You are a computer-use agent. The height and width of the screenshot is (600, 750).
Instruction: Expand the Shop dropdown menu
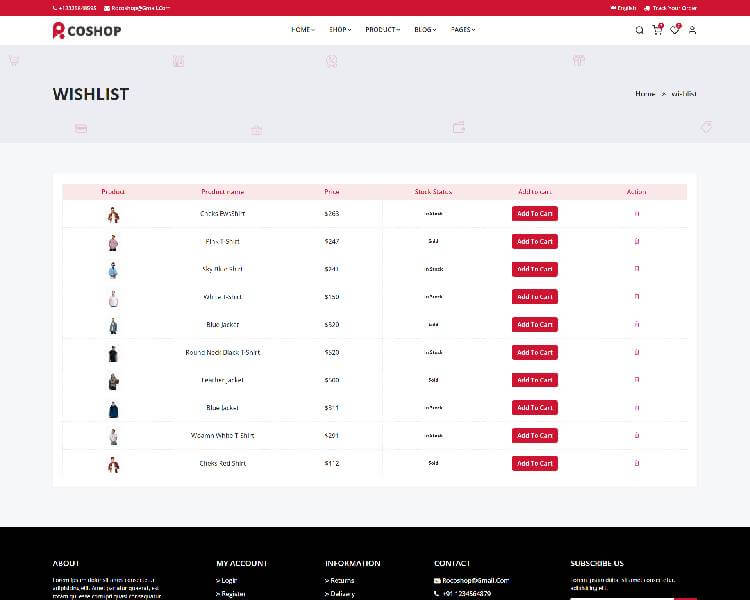point(340,30)
